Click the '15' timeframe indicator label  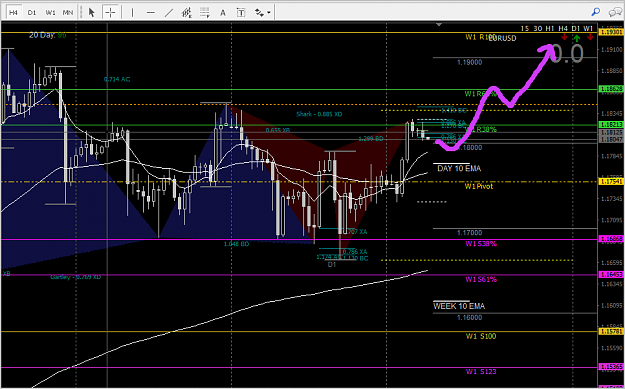525,28
